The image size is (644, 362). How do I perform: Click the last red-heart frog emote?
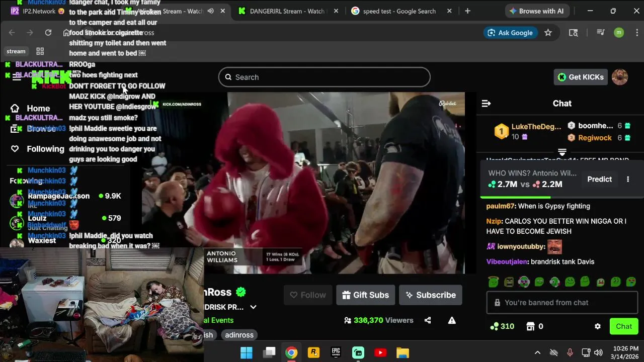click(x=631, y=282)
